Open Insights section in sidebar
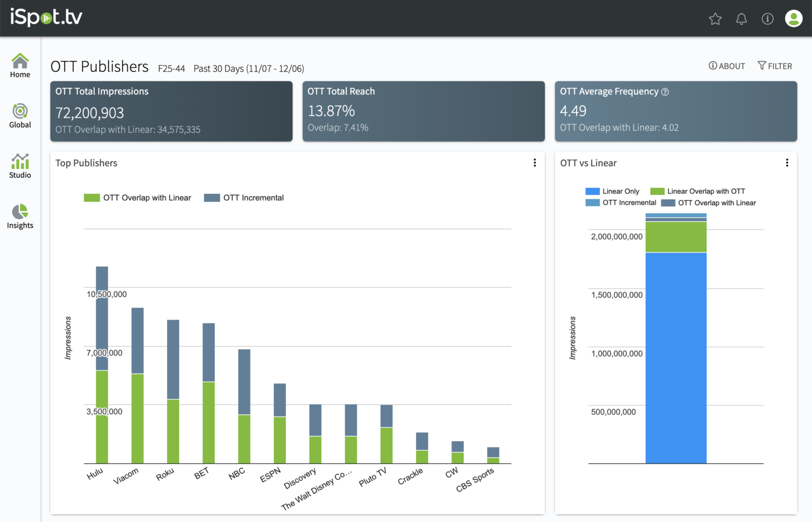 pos(20,217)
